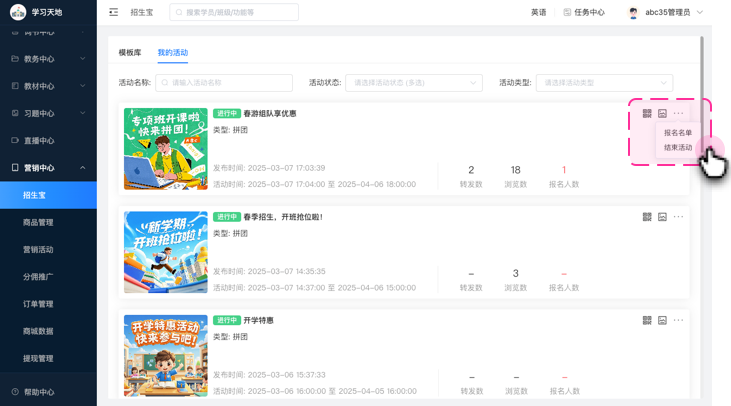Click more options dots for 春游组队享优惠
This screenshot has width=731, height=406.
[x=678, y=113]
